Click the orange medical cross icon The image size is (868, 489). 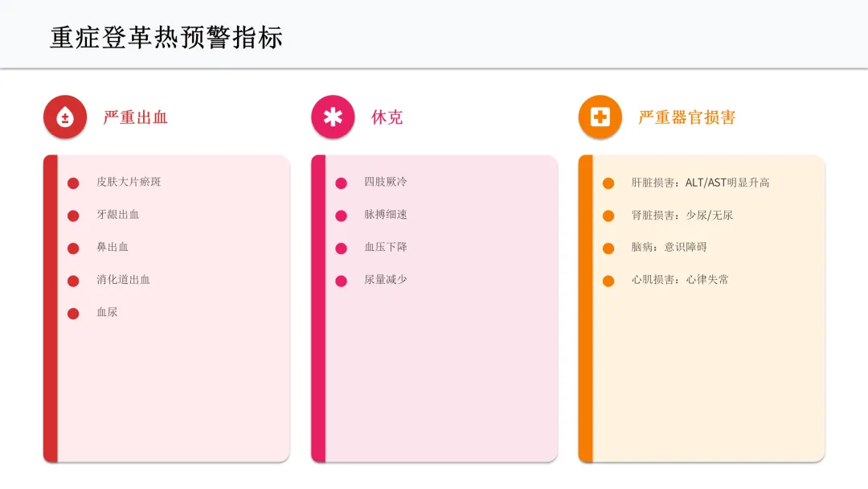pos(600,117)
